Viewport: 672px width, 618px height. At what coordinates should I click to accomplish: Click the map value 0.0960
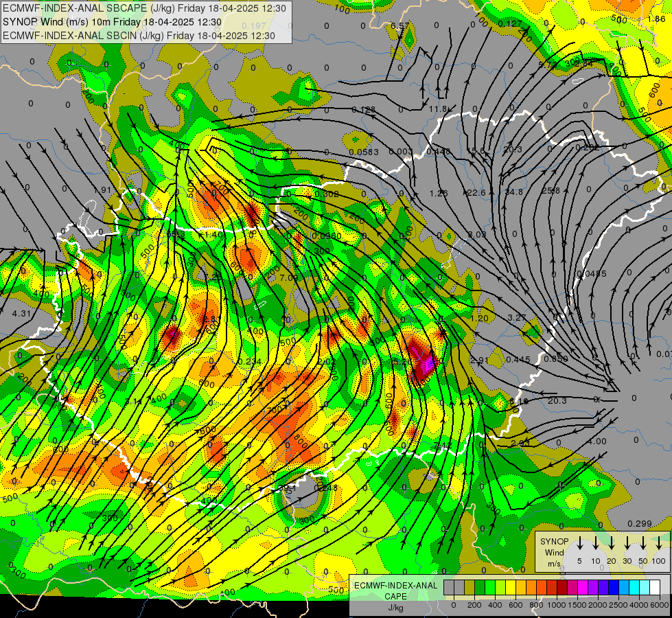(327, 236)
